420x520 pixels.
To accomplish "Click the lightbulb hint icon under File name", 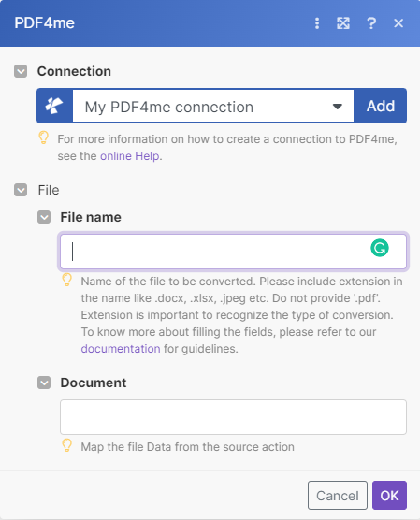I will [x=66, y=280].
